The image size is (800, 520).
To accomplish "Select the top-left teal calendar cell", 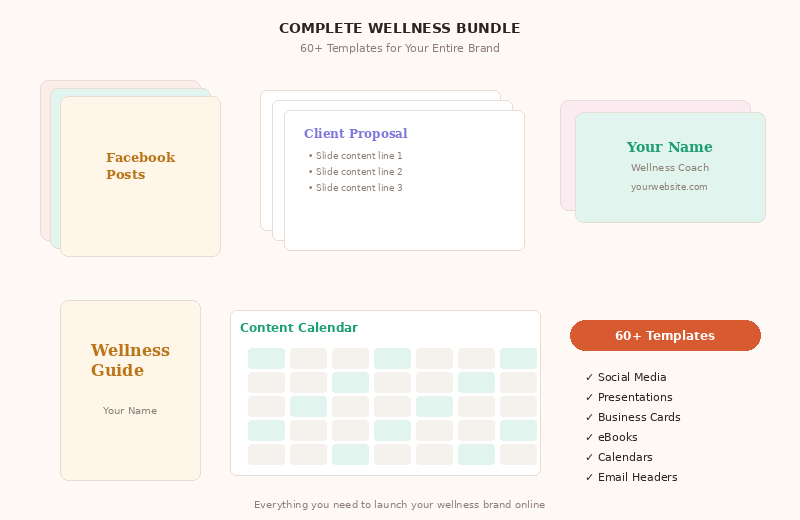I will (266, 358).
